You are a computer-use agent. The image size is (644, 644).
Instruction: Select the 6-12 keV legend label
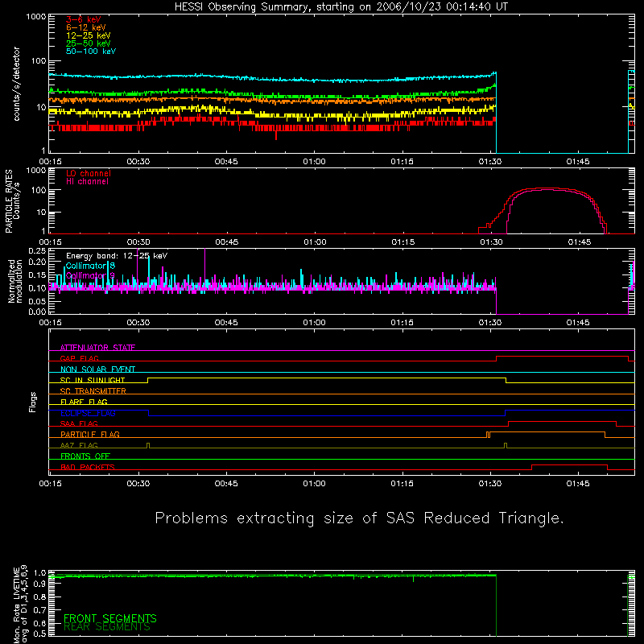86,27
